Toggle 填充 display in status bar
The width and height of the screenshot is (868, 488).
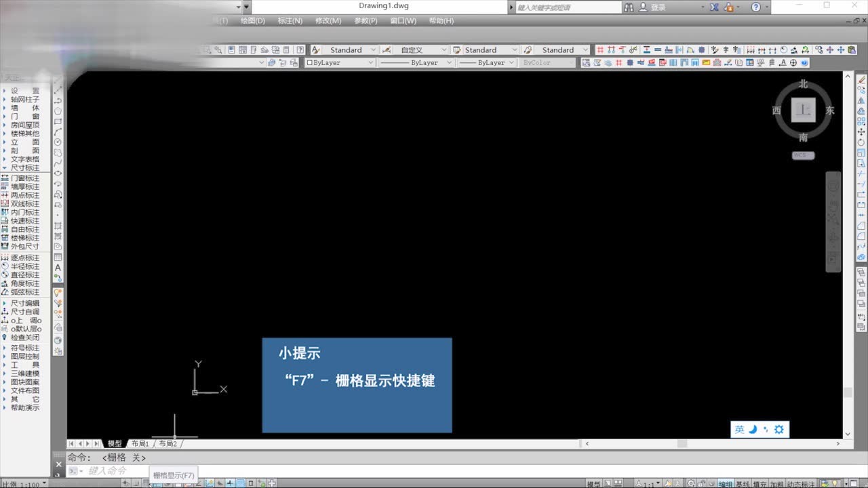[759, 484]
